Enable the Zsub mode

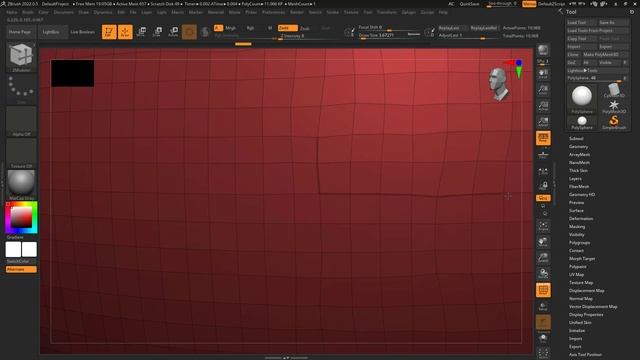305,28
